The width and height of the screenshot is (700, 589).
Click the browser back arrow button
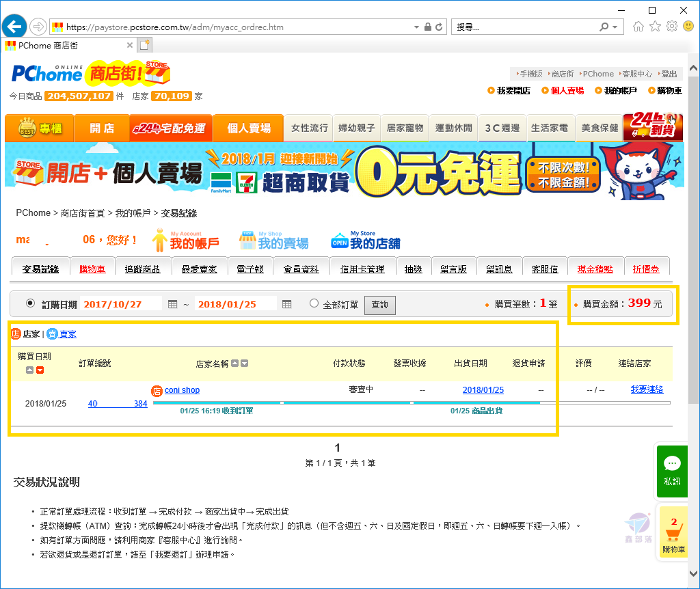pyautogui.click(x=14, y=27)
